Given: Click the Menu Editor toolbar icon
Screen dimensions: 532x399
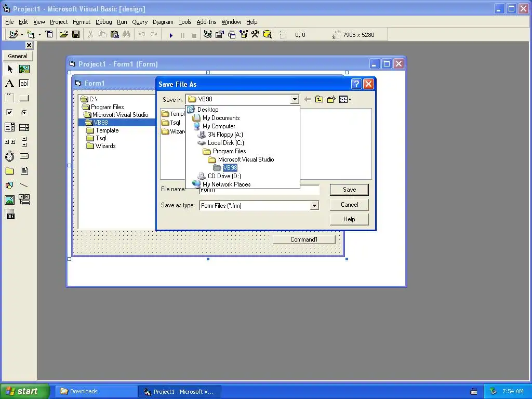Looking at the screenshot, I should pyautogui.click(x=49, y=35).
